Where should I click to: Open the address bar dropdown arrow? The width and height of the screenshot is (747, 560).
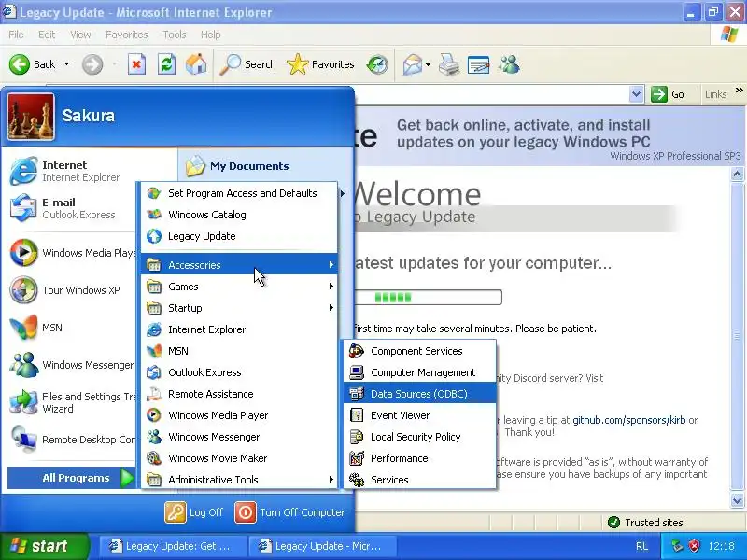point(636,94)
